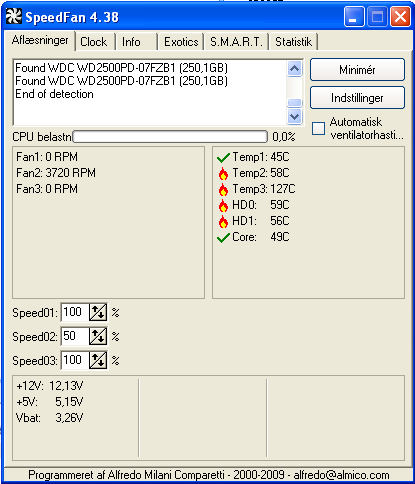Click the 'Core: 49C' reading

coord(261,237)
